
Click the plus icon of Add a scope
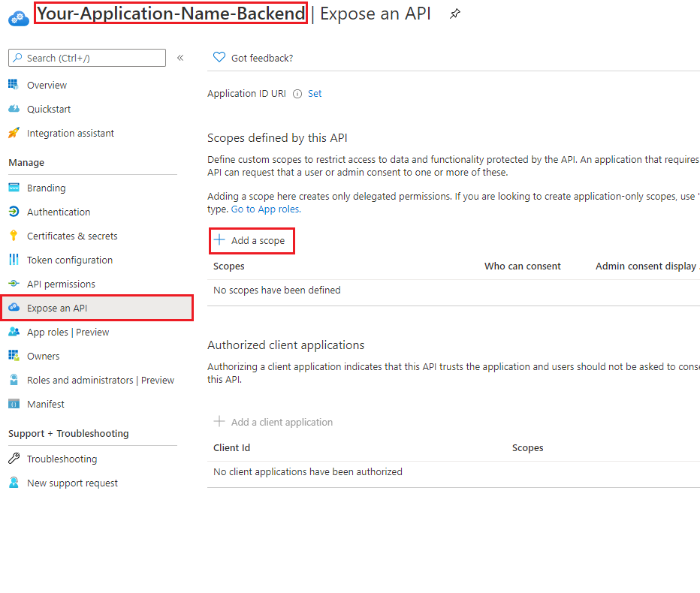point(219,239)
